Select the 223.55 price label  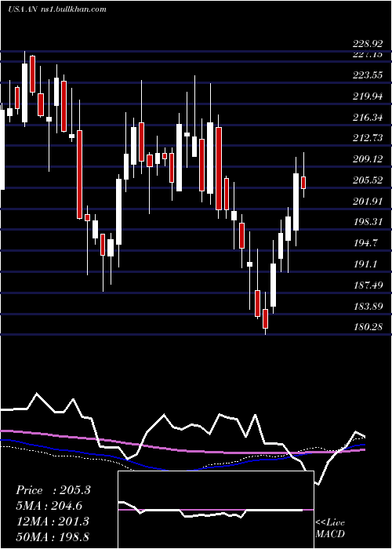pyautogui.click(x=368, y=75)
